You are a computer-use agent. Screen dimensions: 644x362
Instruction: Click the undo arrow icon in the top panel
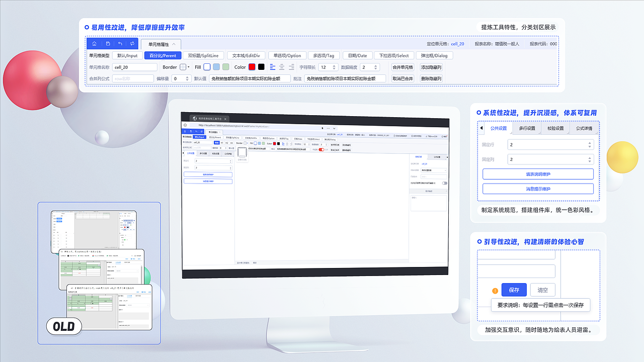(x=120, y=44)
